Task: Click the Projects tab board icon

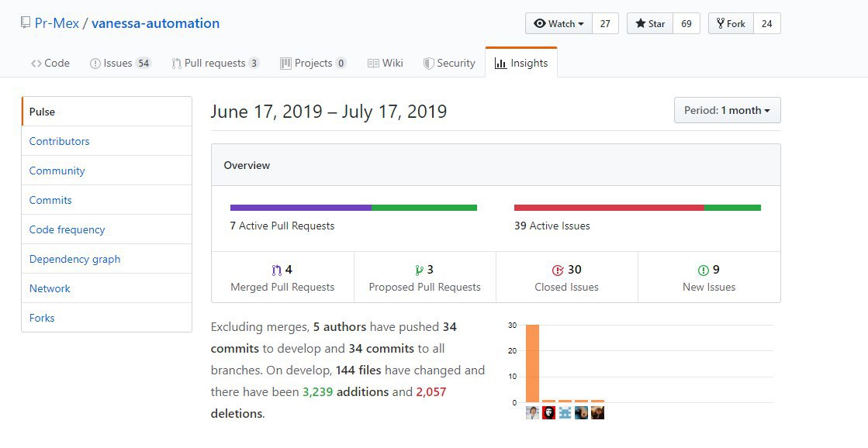Action: (x=285, y=64)
